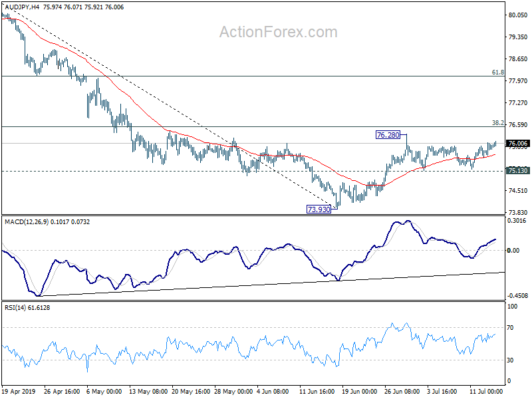
Task: Click the 61.8 Fibonacci level label
Action: click(497, 72)
